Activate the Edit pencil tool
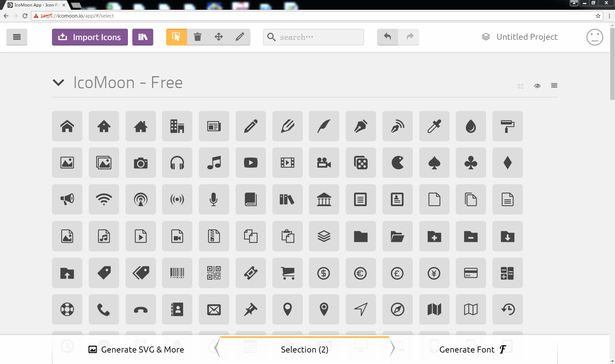 coord(240,37)
